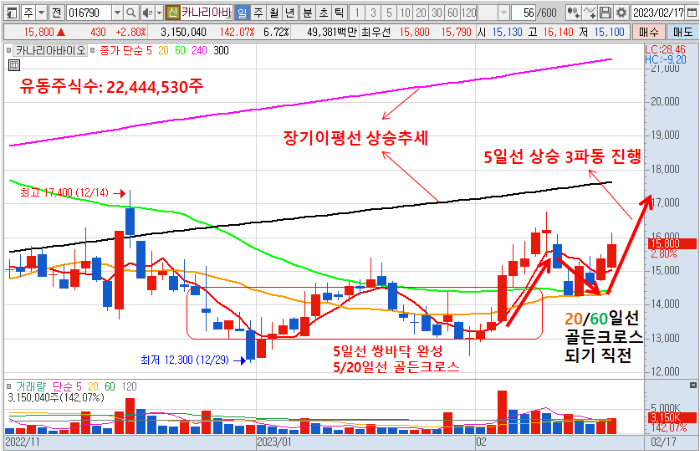The image size is (700, 451).
Task: Switch to the 월 monthly chart period
Action: coord(274,13)
